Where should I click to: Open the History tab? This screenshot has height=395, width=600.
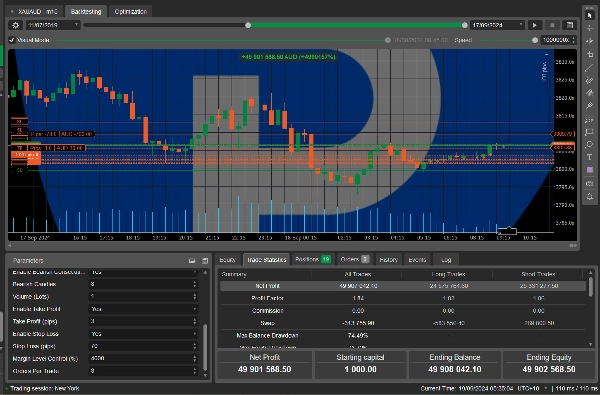[389, 260]
